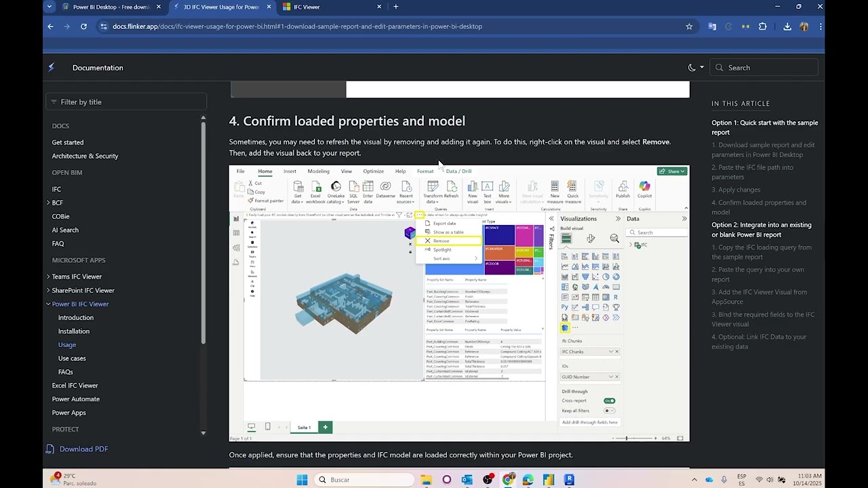Screen dimensions: 868x488
Task: Open the tab search dropdown arrow
Action: pos(49,7)
